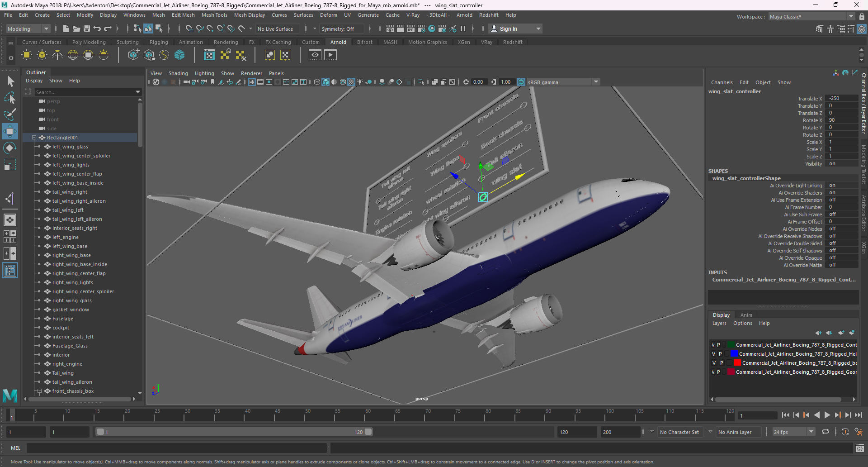Click the blue color swatch of Rigged_Hel layer
The image size is (868, 467).
pyautogui.click(x=734, y=354)
